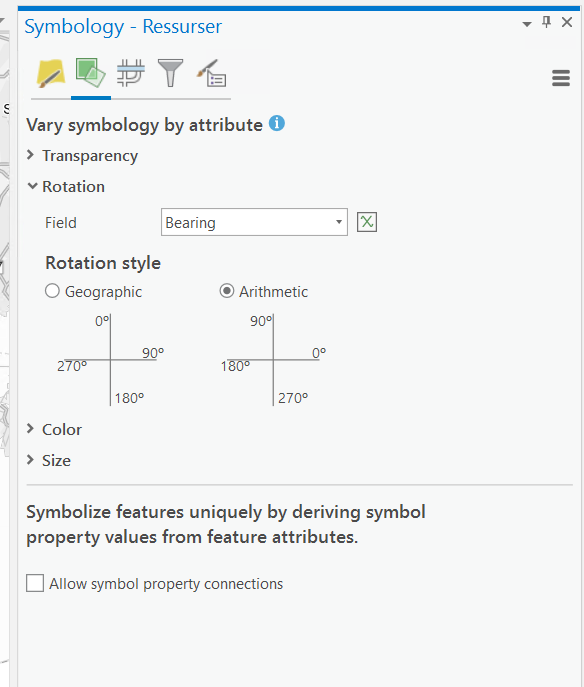Select the Vary symbology by attribute tab
Screen dimensions: 584x687
tap(90, 73)
